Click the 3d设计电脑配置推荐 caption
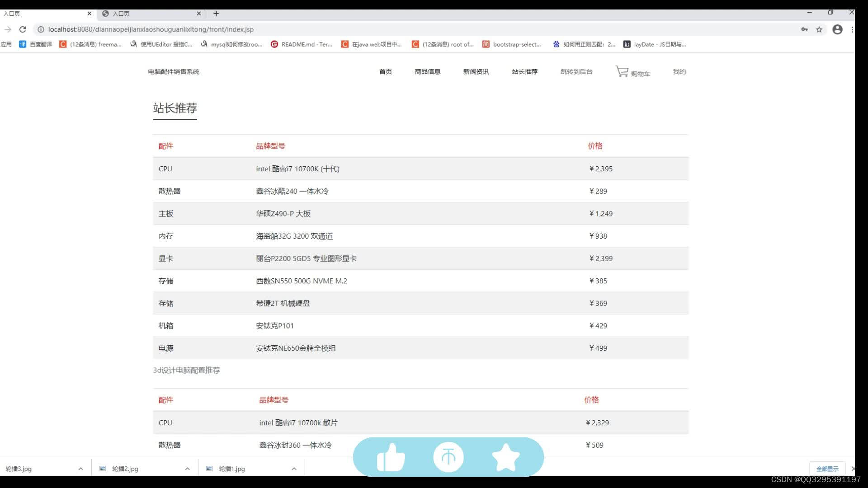 click(186, 370)
